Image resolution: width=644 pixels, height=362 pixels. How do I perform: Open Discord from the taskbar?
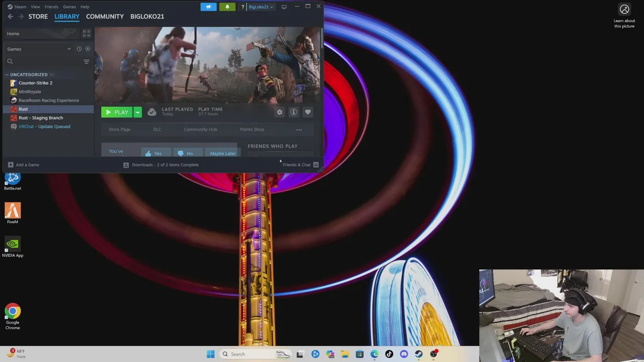[404, 354]
